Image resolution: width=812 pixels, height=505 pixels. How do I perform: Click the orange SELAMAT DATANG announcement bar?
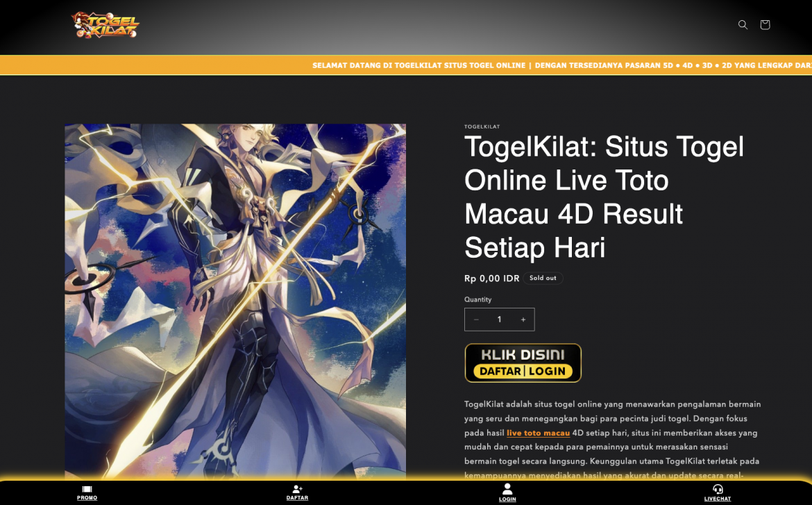click(x=406, y=65)
